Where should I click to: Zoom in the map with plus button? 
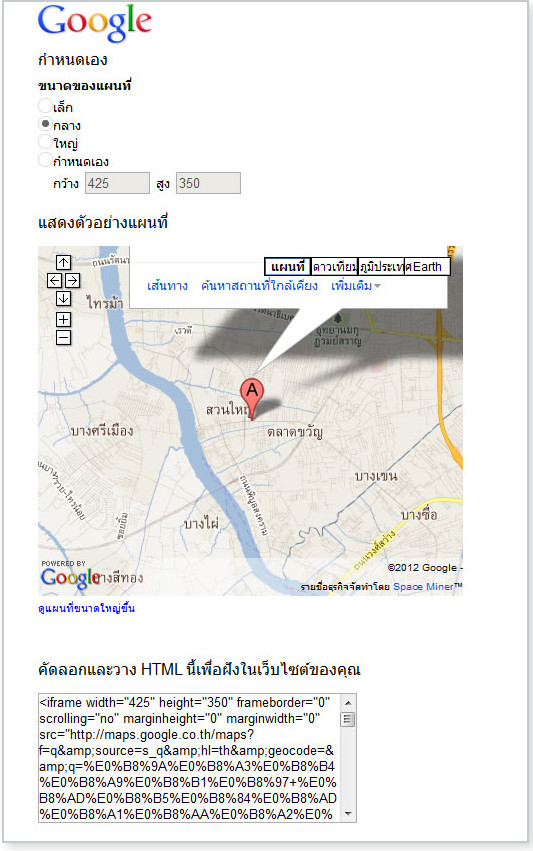(64, 320)
